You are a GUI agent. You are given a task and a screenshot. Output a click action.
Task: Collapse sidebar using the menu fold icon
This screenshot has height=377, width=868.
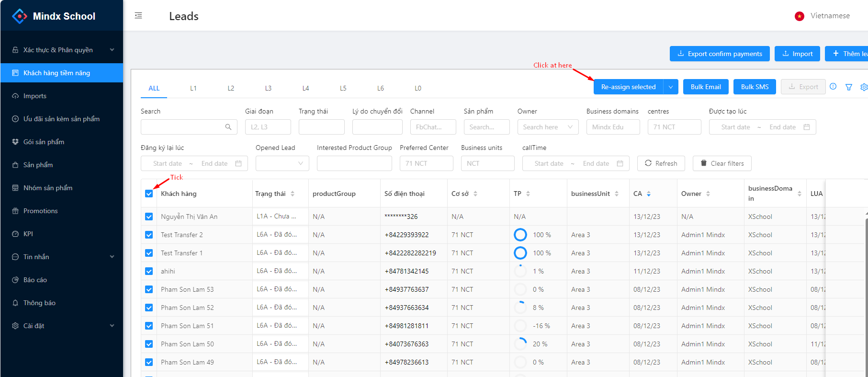click(x=138, y=16)
